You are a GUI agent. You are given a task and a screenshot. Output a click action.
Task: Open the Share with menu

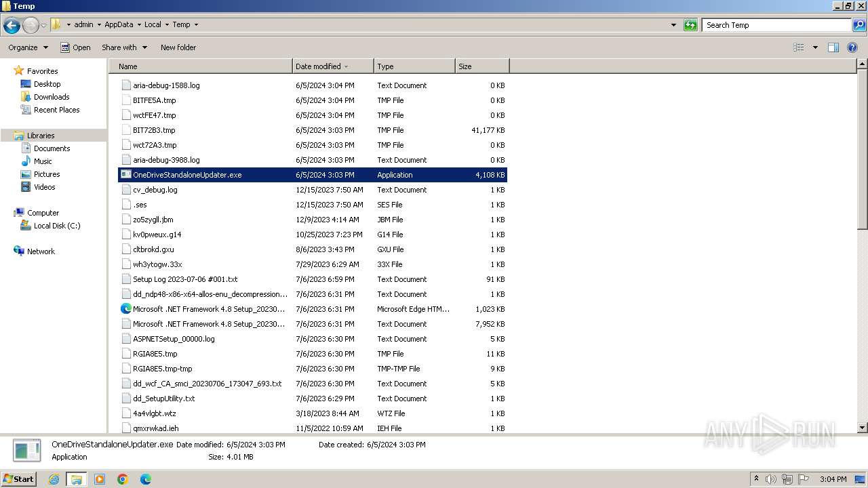coord(124,47)
